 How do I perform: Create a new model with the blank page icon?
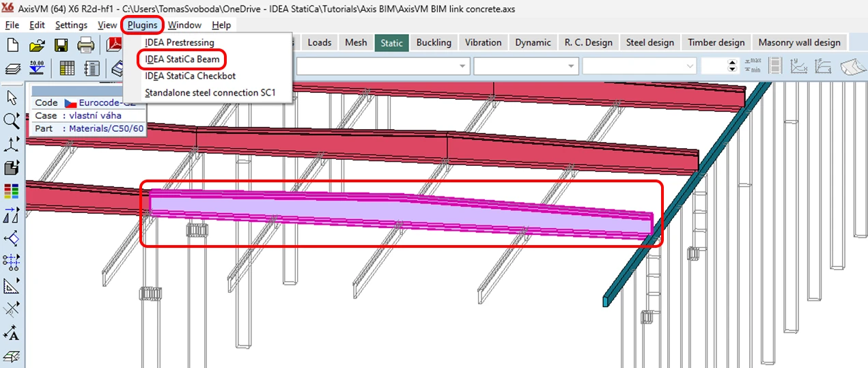pyautogui.click(x=12, y=46)
